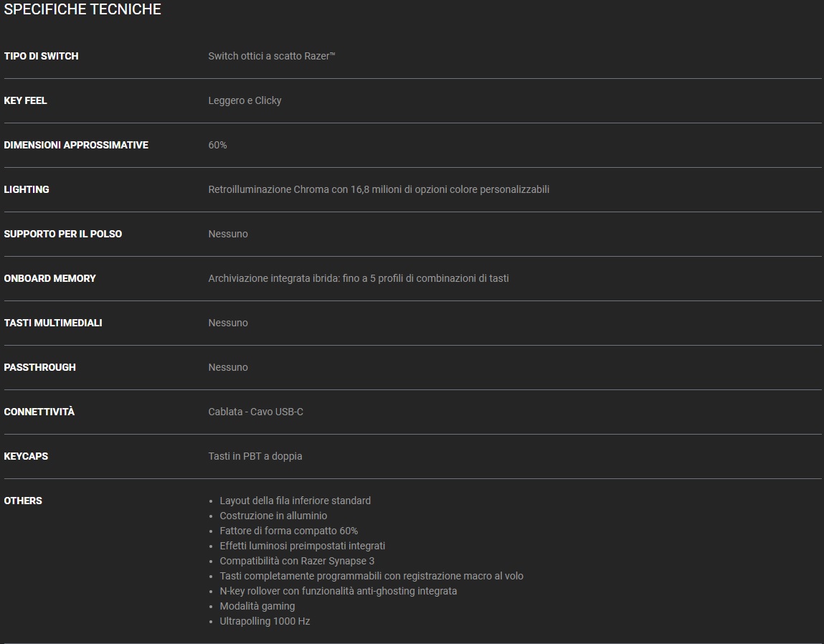Select the PASSTHROUGH label
824x644 pixels.
(39, 367)
